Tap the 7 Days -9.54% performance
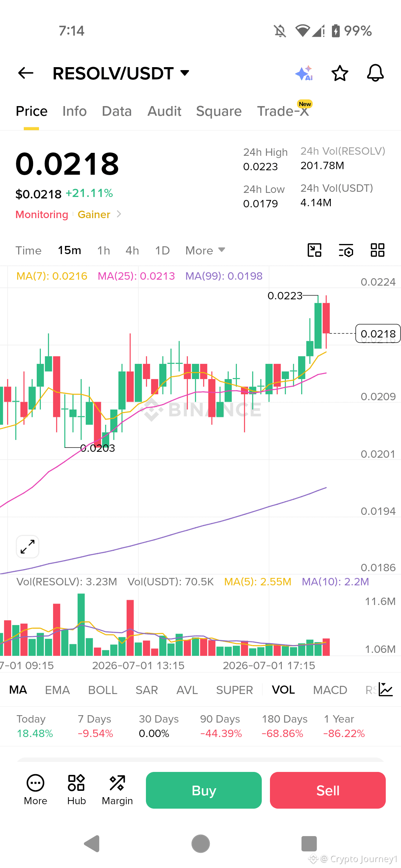401x868 pixels. pos(95,726)
